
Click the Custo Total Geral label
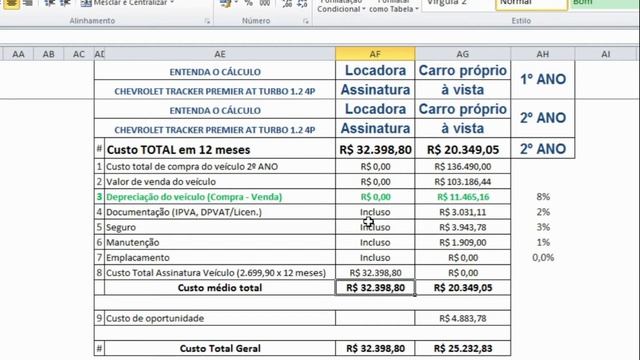pyautogui.click(x=220, y=348)
